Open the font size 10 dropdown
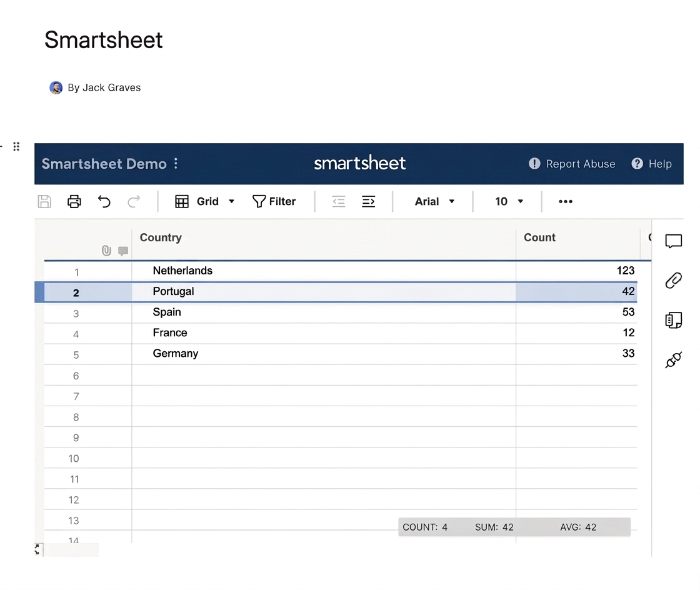700x590 pixels. (509, 202)
